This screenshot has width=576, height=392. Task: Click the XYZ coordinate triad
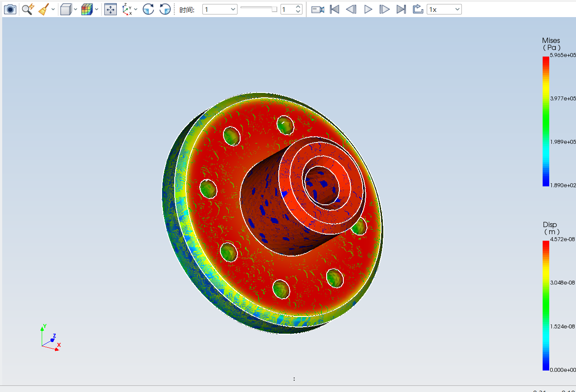[x=50, y=338]
